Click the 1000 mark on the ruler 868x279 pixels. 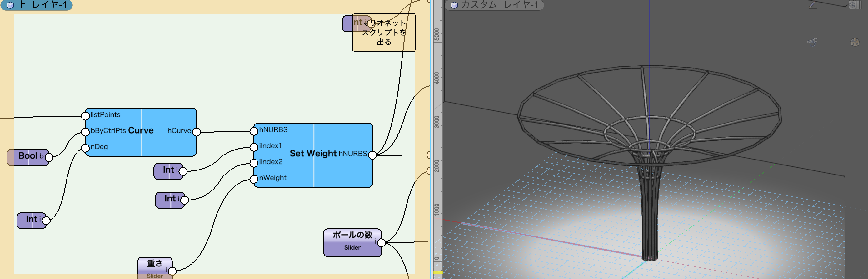(x=437, y=210)
